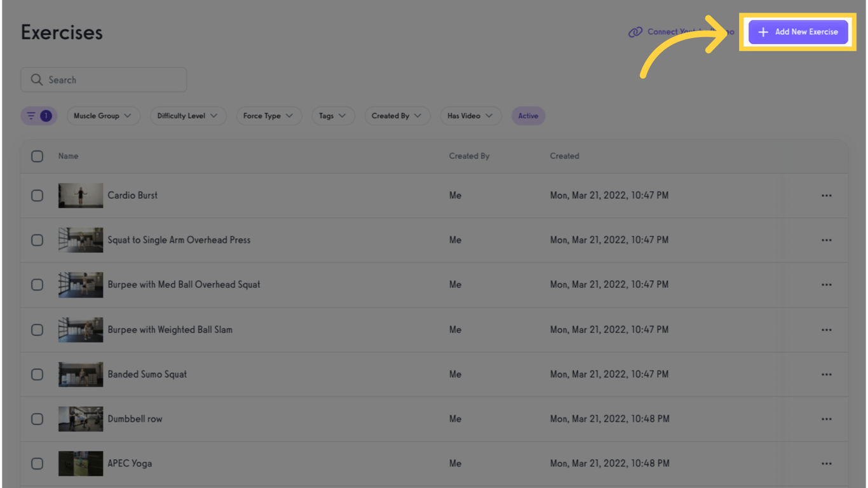868x488 pixels.
Task: Open the Has Video filter
Action: 470,116
